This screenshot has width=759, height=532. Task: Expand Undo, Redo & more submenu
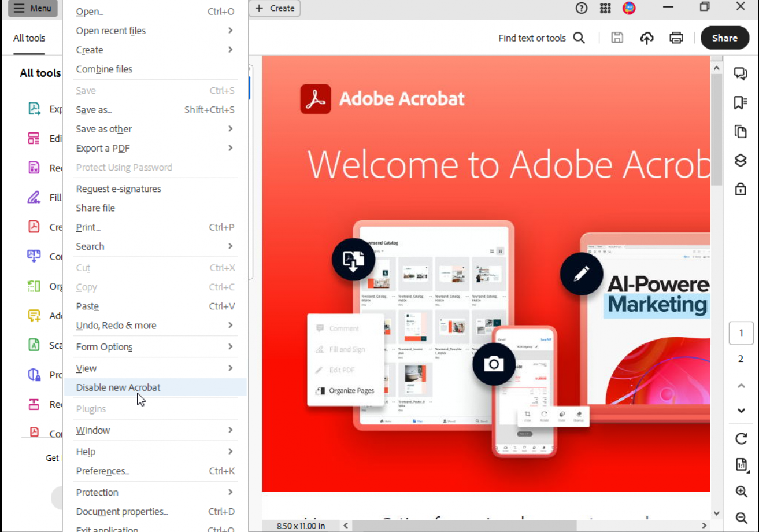coord(155,326)
